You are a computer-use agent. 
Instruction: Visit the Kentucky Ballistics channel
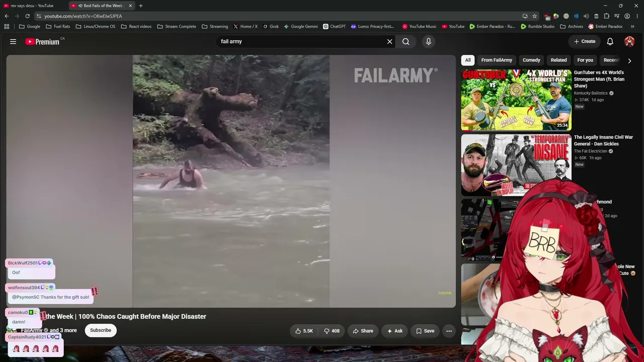click(x=591, y=93)
